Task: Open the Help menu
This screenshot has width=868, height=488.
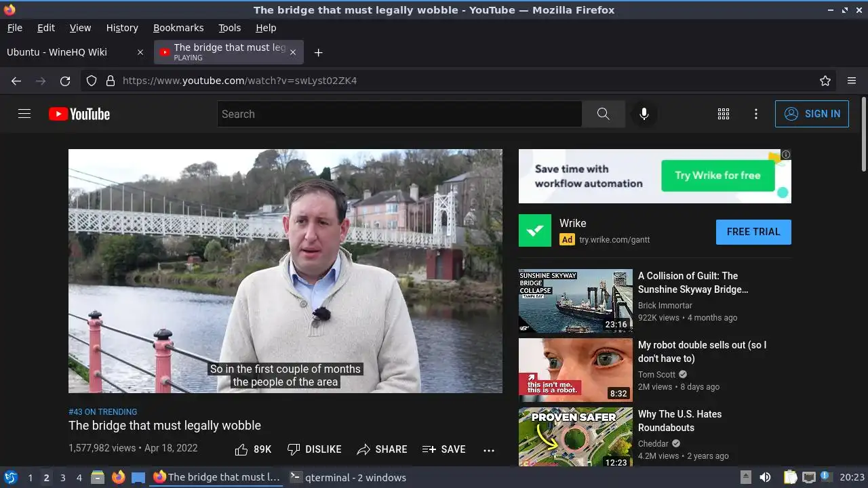Action: click(x=266, y=28)
